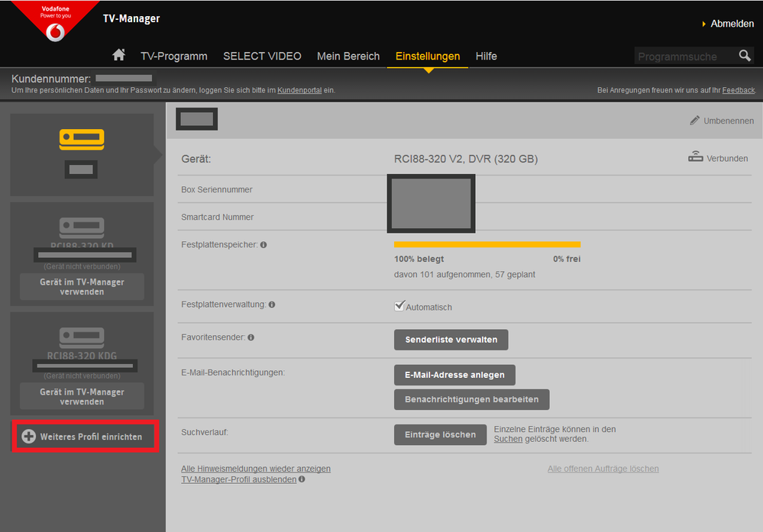Open the Einstellungen tab

[x=427, y=56]
